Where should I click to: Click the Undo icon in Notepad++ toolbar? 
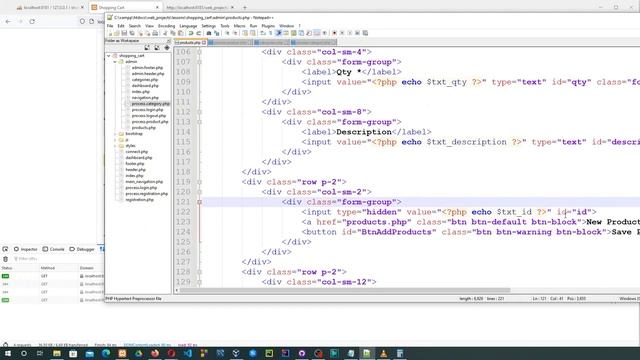191,33
